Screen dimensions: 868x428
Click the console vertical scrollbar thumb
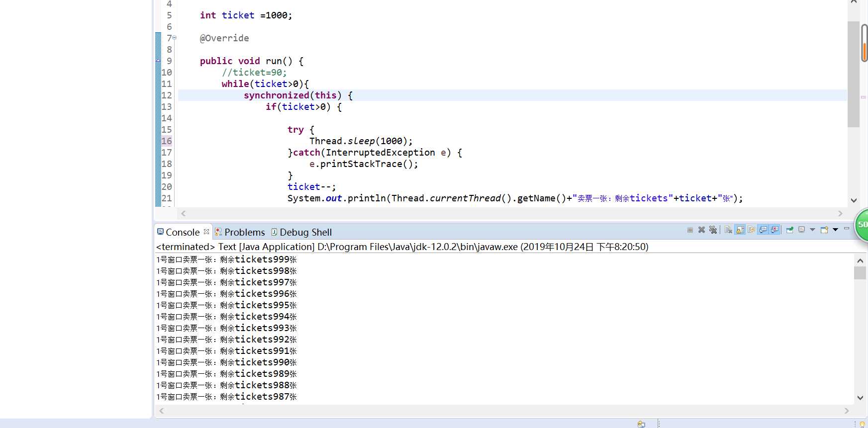[x=860, y=273]
